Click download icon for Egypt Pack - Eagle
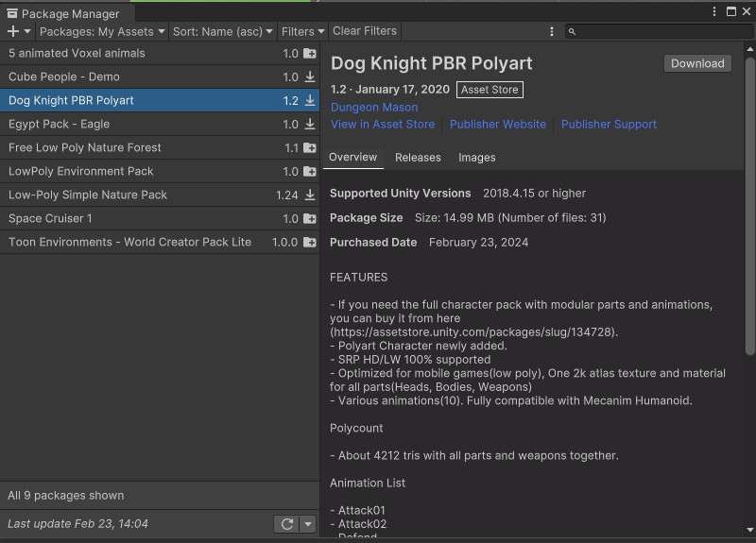Image resolution: width=756 pixels, height=543 pixels. pos(310,124)
